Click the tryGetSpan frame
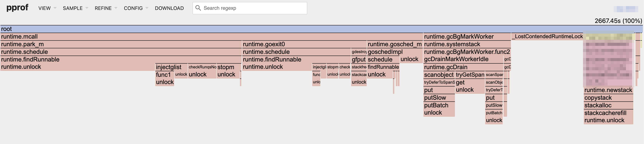The height and width of the screenshot is (144, 644). point(470,75)
